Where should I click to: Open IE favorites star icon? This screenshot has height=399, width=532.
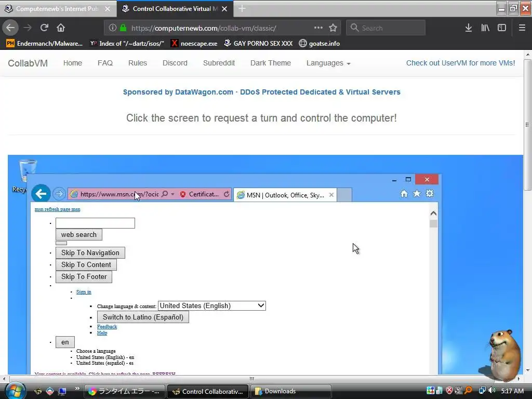click(417, 194)
